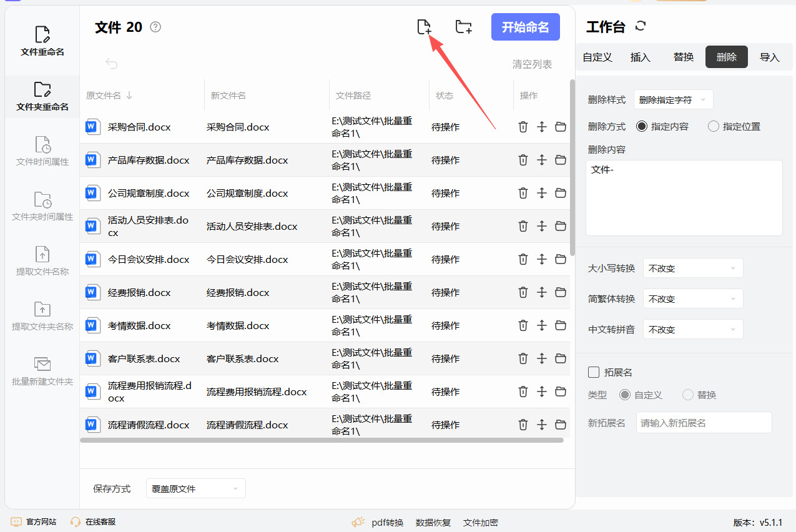This screenshot has width=796, height=532.
Task: Open 文件夹时间属性 sidebar section
Action: [42, 207]
